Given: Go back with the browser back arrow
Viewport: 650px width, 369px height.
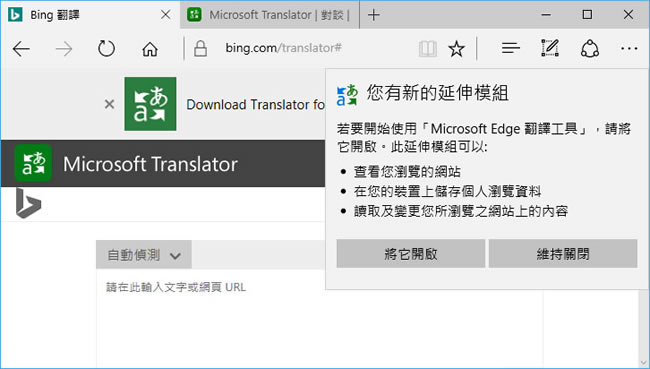Looking at the screenshot, I should click(x=21, y=49).
